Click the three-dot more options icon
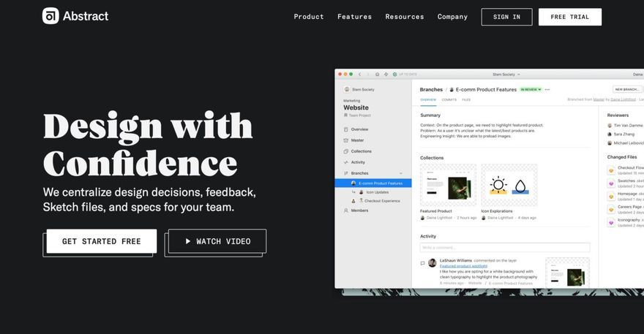The width and height of the screenshot is (644, 334). [x=547, y=89]
